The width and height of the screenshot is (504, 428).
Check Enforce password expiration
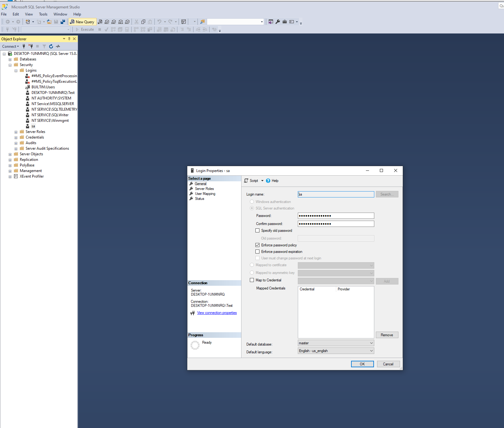258,252
